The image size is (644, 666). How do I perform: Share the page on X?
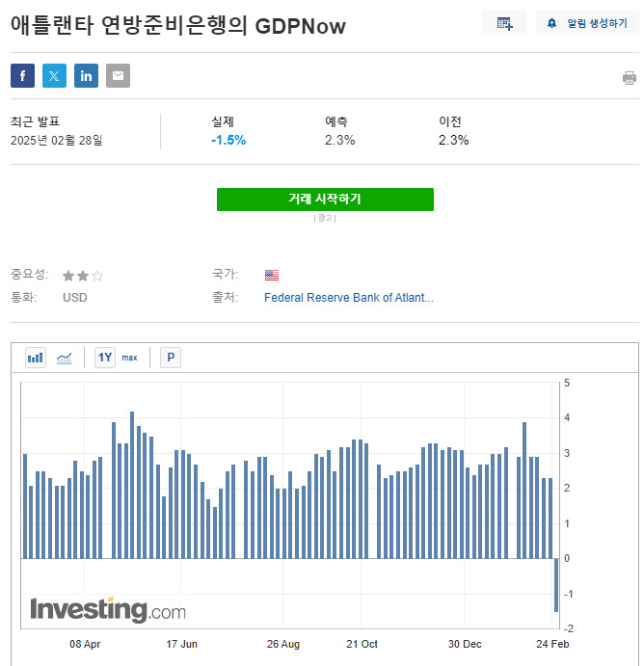coord(54,76)
